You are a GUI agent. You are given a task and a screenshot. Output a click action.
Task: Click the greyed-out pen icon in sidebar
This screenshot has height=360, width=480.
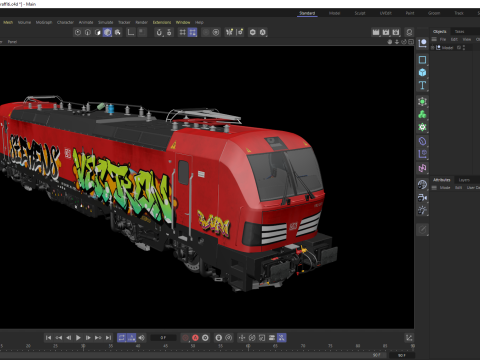click(422, 229)
